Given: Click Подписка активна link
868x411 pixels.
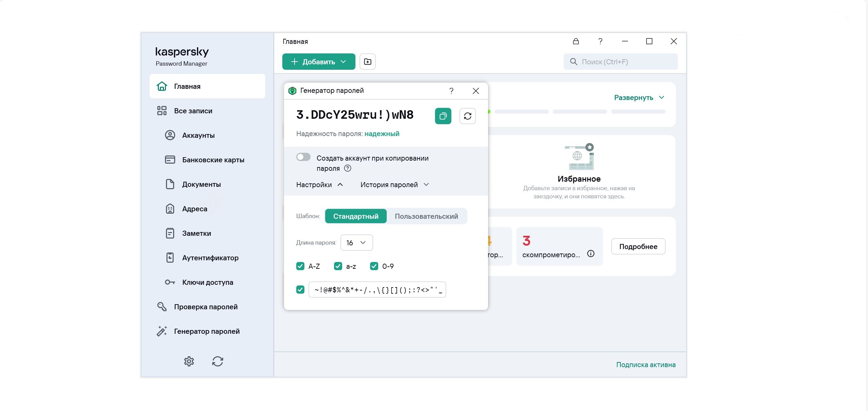Looking at the screenshot, I should coord(646,365).
